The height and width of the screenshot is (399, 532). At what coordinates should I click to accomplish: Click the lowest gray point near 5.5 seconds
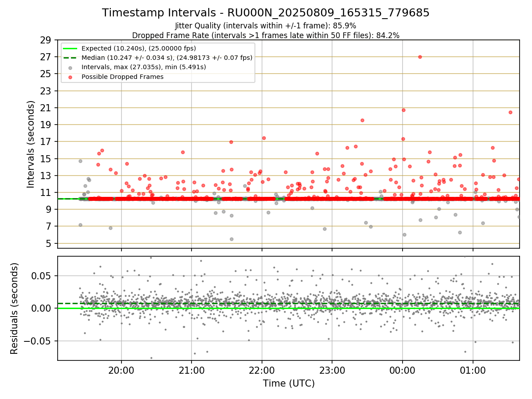[231, 239]
